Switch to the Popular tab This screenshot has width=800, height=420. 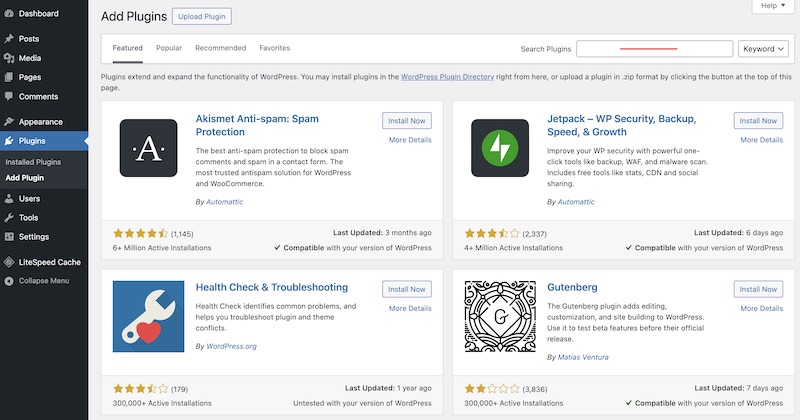click(x=169, y=48)
